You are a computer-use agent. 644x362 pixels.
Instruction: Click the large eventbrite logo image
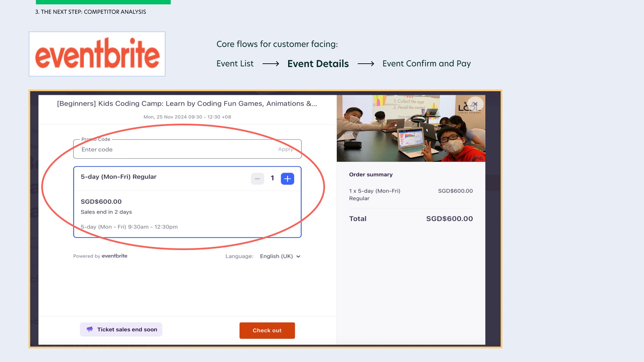[97, 54]
